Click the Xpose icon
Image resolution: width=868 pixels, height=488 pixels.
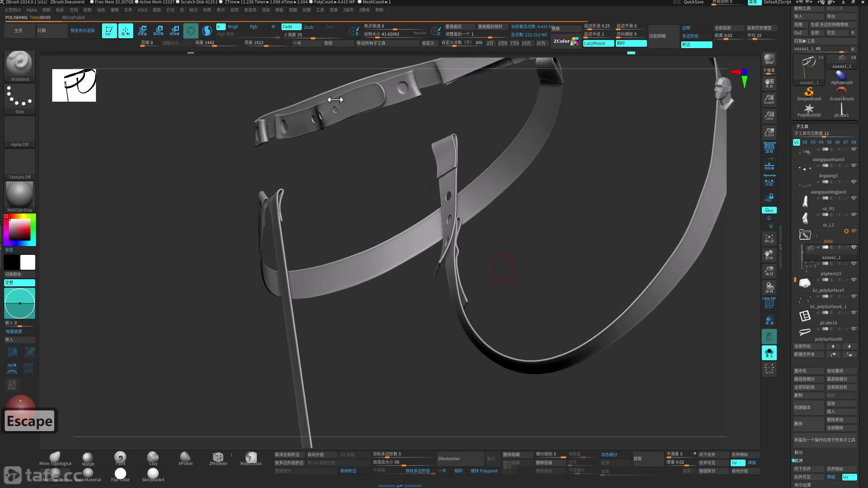769,369
